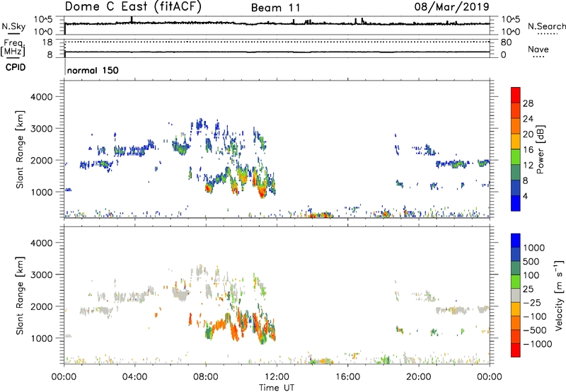Click the "N.Sky" legend label

tap(13, 26)
